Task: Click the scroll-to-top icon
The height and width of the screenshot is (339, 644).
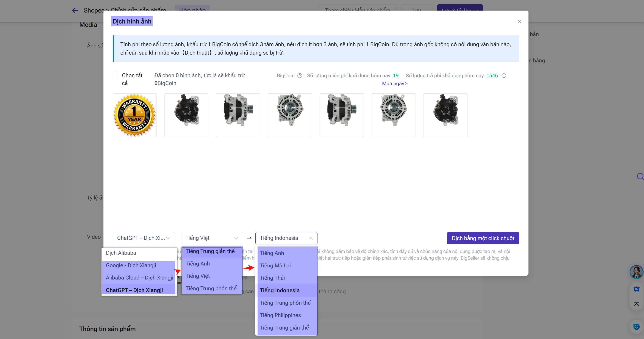Action: click(x=636, y=304)
